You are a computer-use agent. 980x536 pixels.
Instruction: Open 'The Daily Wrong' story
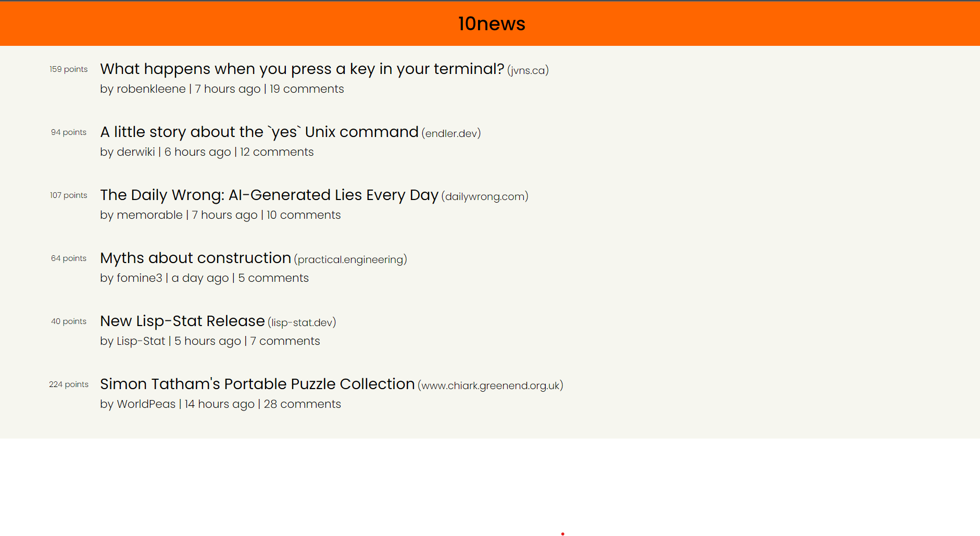tap(269, 195)
